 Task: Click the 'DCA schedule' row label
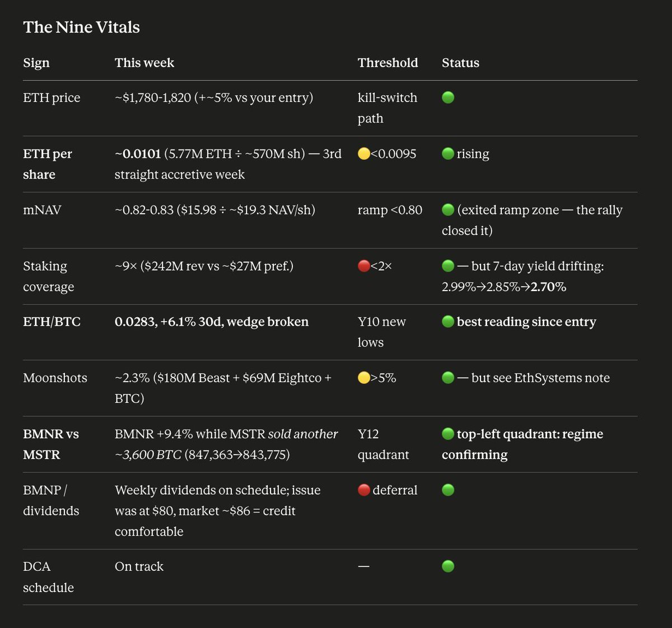(48, 577)
